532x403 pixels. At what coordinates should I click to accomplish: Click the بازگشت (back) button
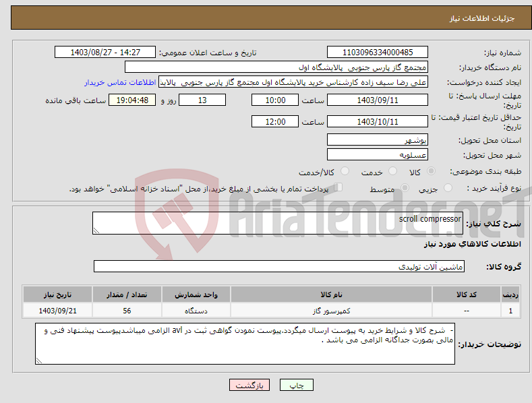249,385
